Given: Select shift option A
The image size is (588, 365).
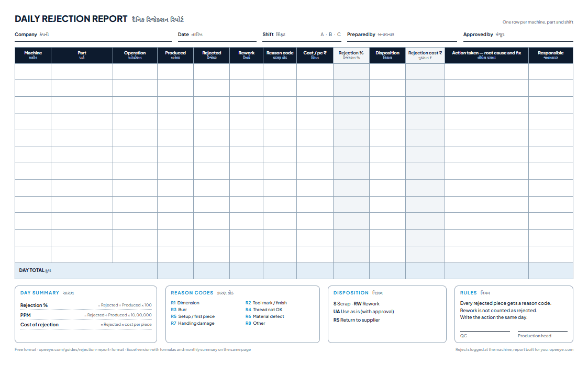Looking at the screenshot, I should (322, 35).
